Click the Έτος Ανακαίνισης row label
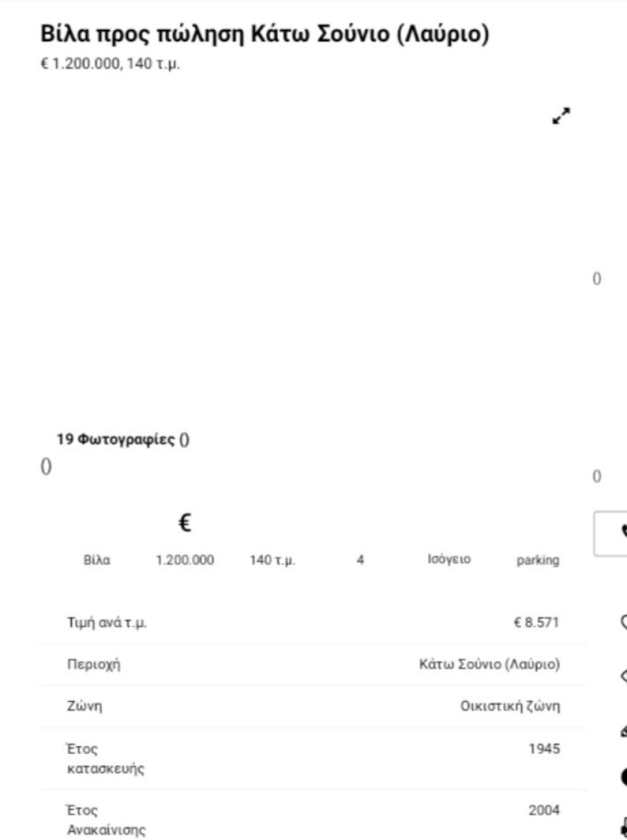Image resolution: width=627 pixels, height=840 pixels. (x=107, y=820)
